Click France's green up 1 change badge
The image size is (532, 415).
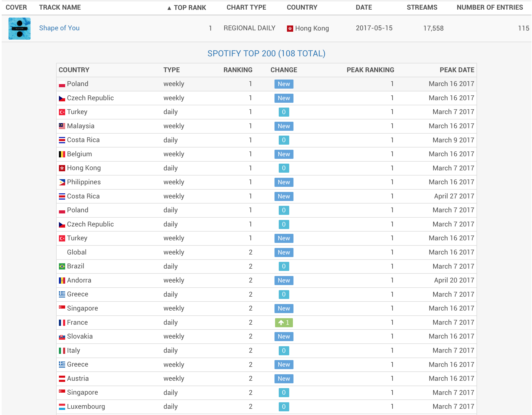[x=284, y=323]
